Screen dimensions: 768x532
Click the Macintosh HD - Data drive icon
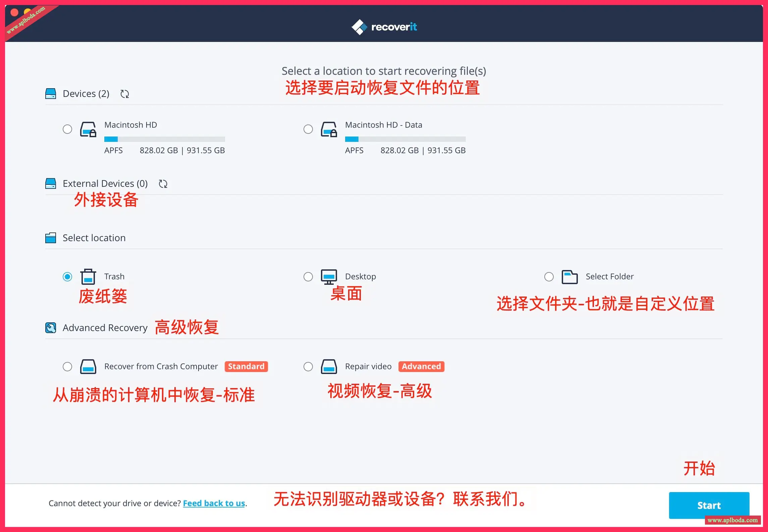[329, 129]
